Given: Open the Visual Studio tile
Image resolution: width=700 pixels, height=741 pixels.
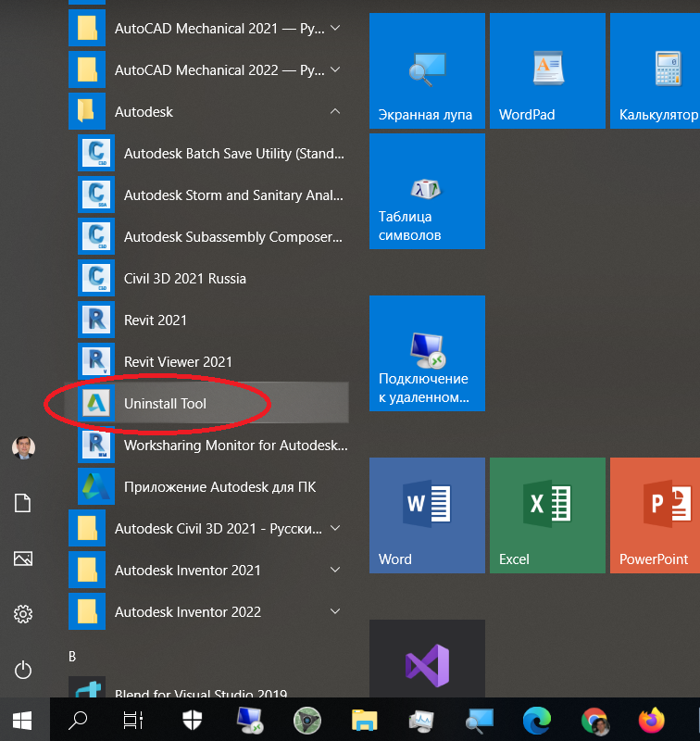Looking at the screenshot, I should [x=427, y=659].
